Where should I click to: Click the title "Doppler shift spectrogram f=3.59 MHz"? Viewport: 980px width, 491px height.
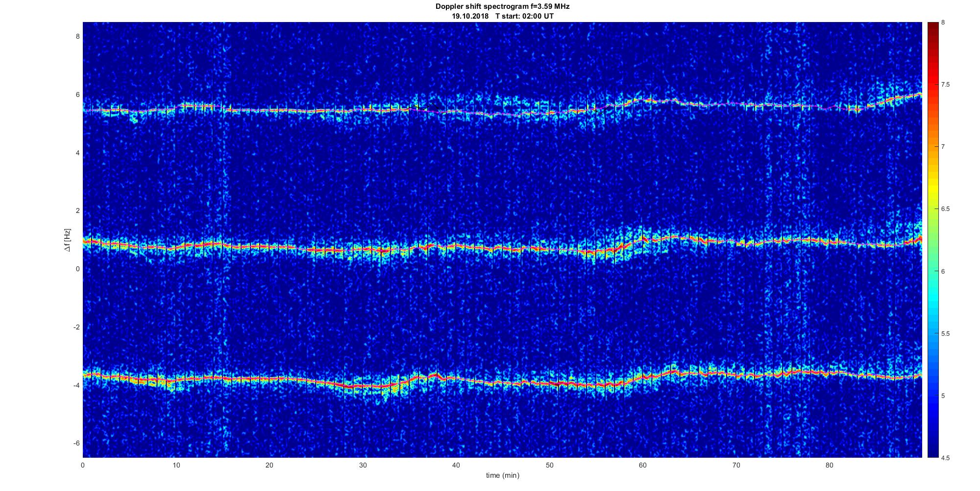pos(502,7)
